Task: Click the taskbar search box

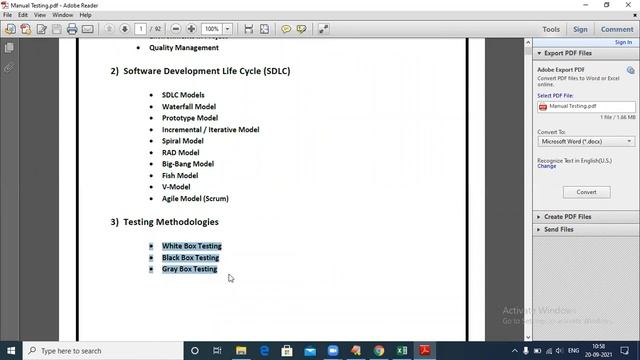Action: click(102, 351)
